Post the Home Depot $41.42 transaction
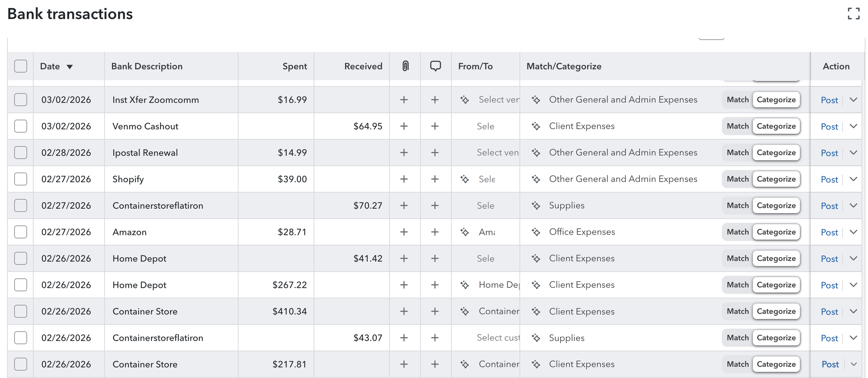Screen dimensions: 868x378 click(829, 259)
